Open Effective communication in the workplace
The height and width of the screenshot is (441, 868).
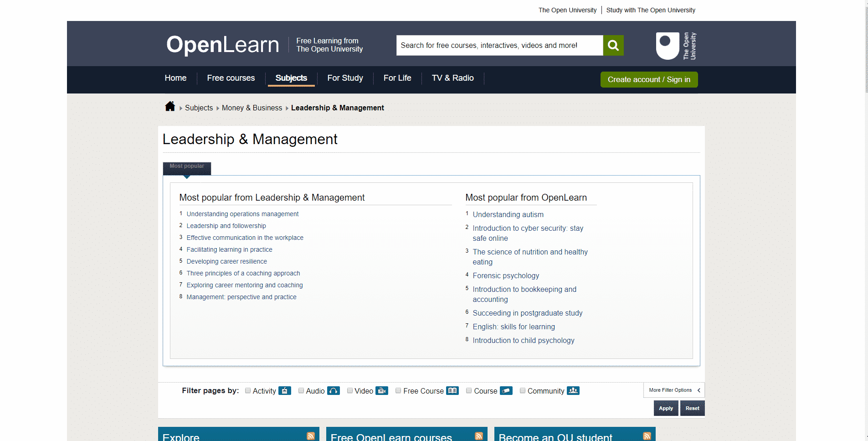(x=245, y=238)
